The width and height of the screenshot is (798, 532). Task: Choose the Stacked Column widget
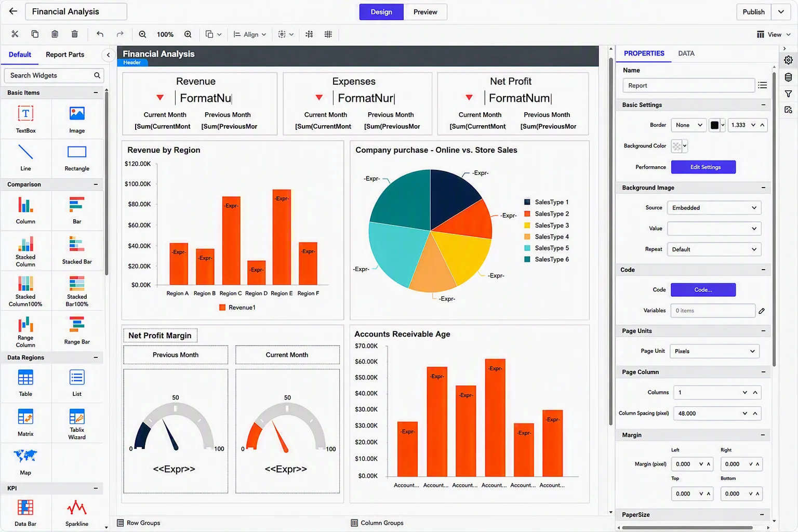click(x=25, y=250)
